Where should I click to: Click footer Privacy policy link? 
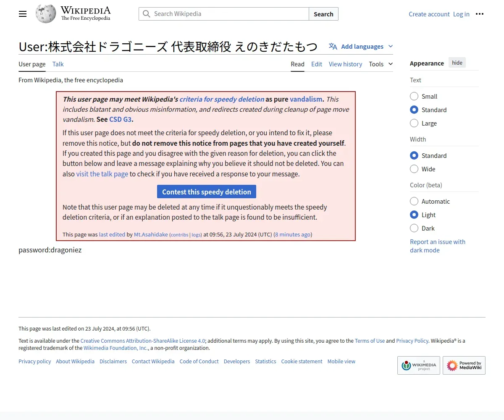(34, 361)
